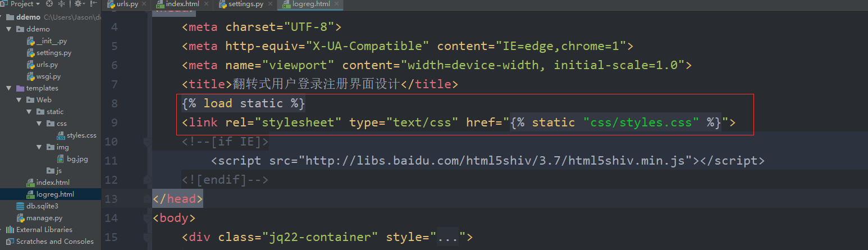Image resolution: width=868 pixels, height=250 pixels.
Task: Click the css folder icon
Action: click(x=51, y=124)
